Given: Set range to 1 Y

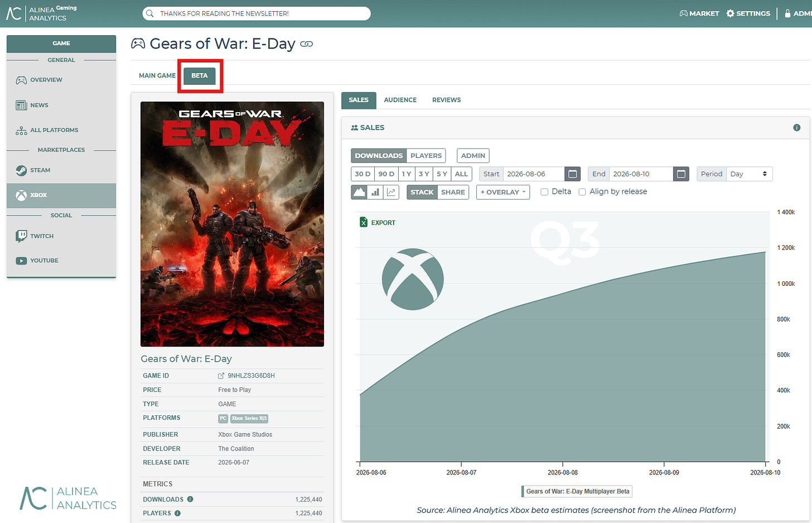Looking at the screenshot, I should coord(407,174).
